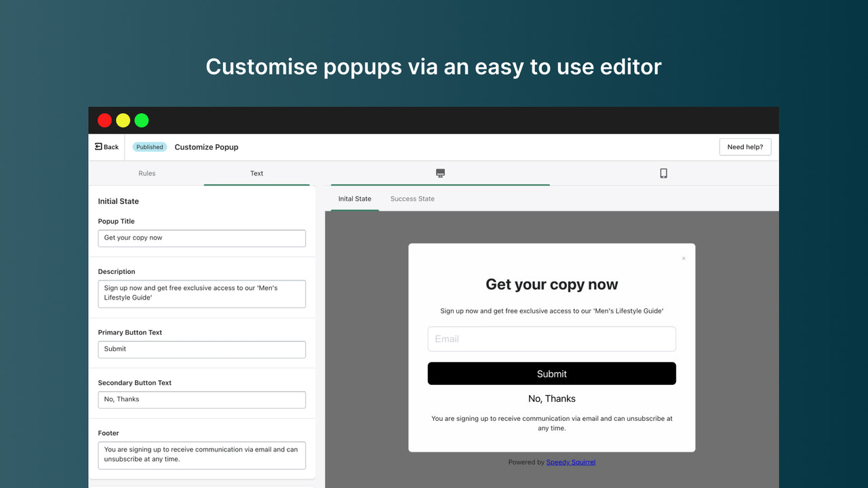Open the Speedy Squirrel link

[x=570, y=462]
